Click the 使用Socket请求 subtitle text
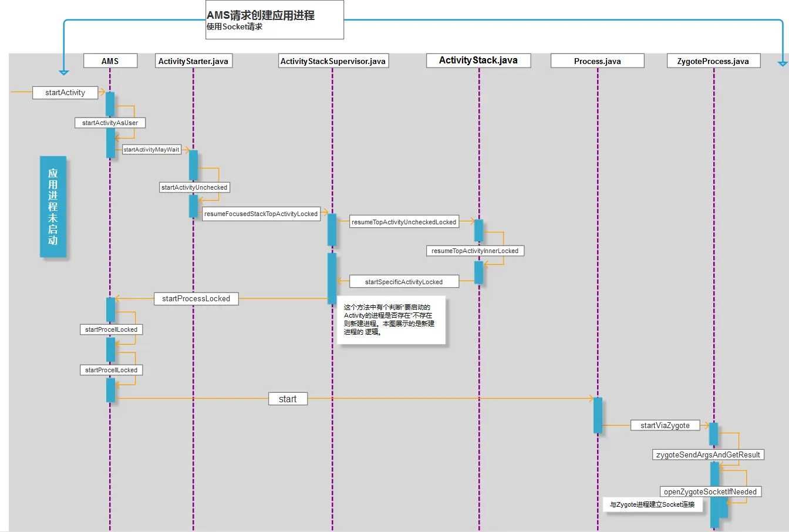This screenshot has height=532, width=789. click(234, 27)
